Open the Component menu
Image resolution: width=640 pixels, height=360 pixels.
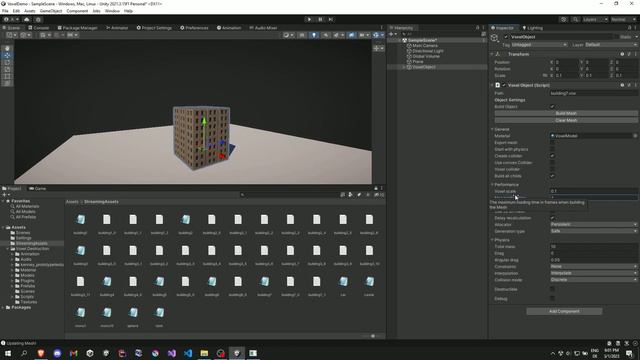pyautogui.click(x=77, y=11)
